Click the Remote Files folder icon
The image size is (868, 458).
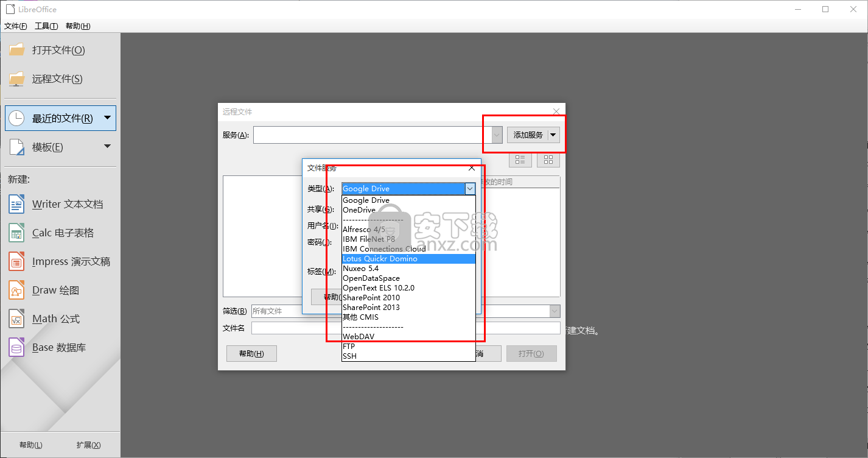(x=16, y=79)
